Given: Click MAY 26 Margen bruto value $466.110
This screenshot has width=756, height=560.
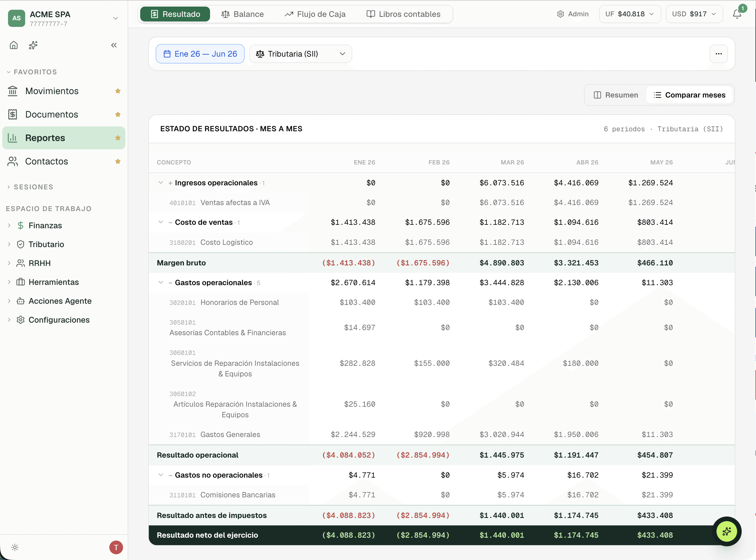Looking at the screenshot, I should coord(655,263).
